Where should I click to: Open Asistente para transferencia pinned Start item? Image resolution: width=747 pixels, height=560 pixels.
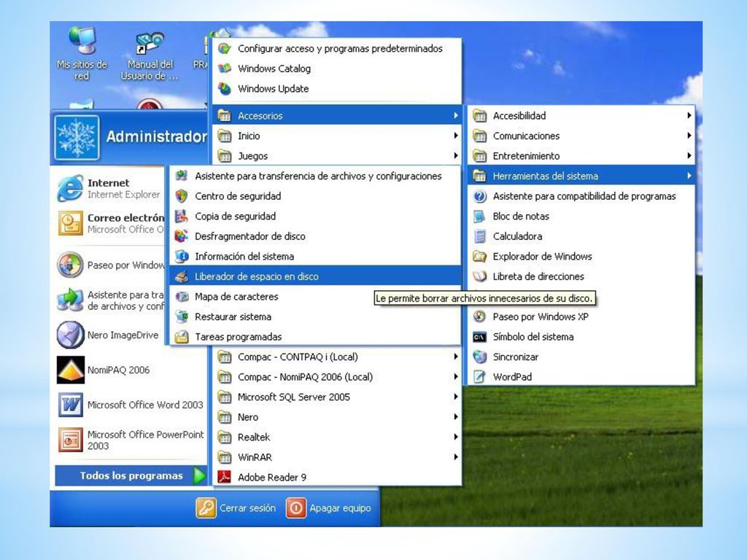111,300
